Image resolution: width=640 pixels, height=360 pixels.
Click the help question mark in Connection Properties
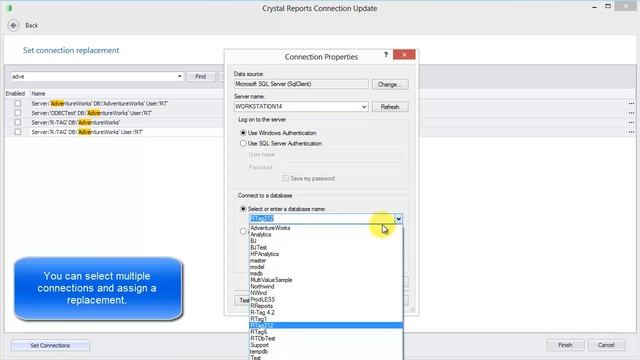click(386, 54)
